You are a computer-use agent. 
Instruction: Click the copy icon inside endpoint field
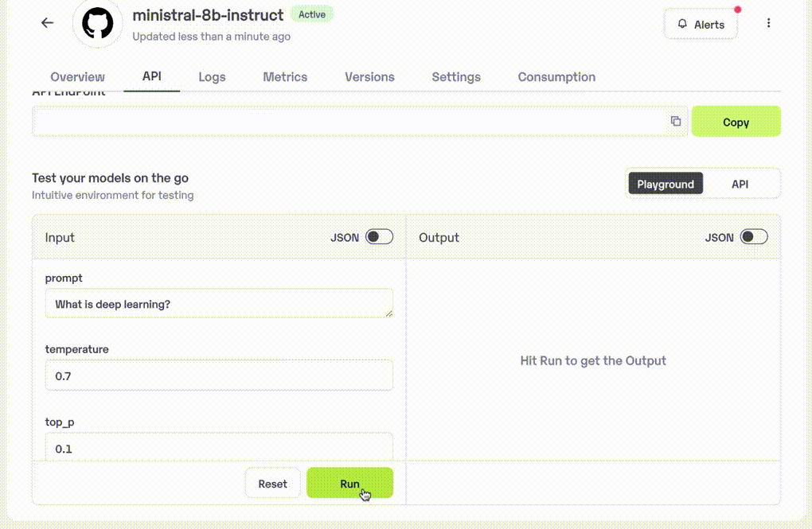point(676,121)
